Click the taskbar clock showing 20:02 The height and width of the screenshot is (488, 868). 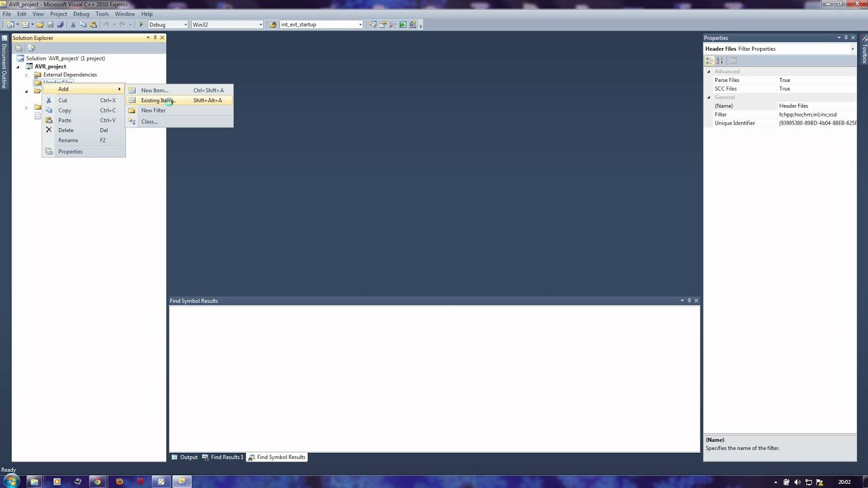click(844, 482)
